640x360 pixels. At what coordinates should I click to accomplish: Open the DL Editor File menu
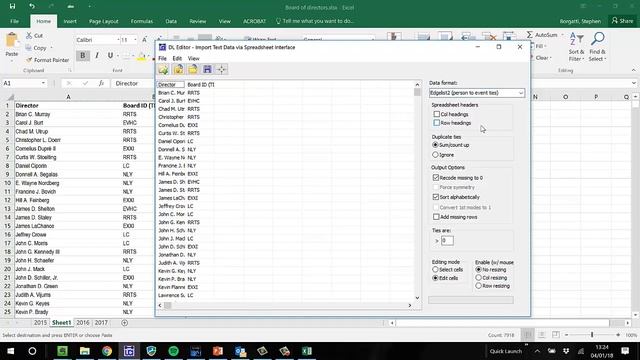coord(162,58)
